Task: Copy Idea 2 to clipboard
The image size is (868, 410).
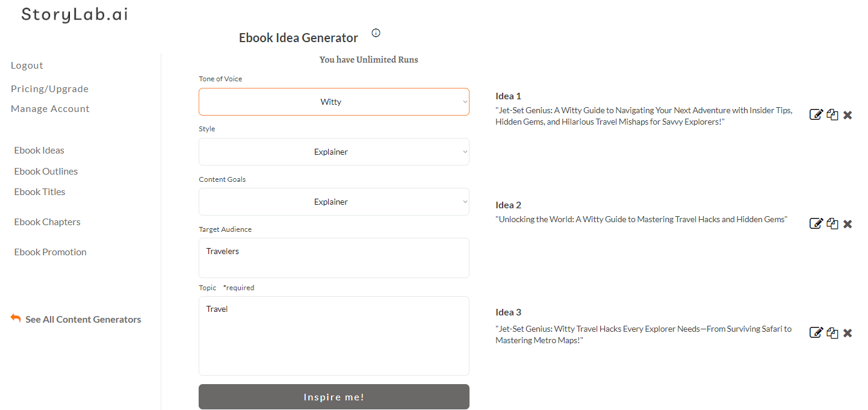Action: (x=832, y=223)
